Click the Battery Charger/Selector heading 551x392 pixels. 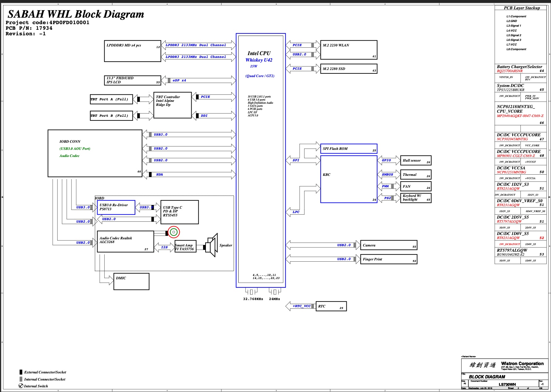pos(519,67)
